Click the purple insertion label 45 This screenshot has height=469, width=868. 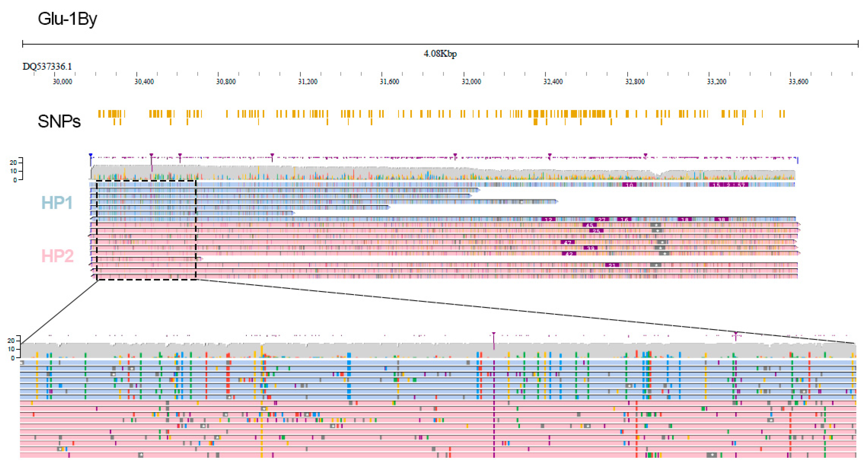pos(589,225)
